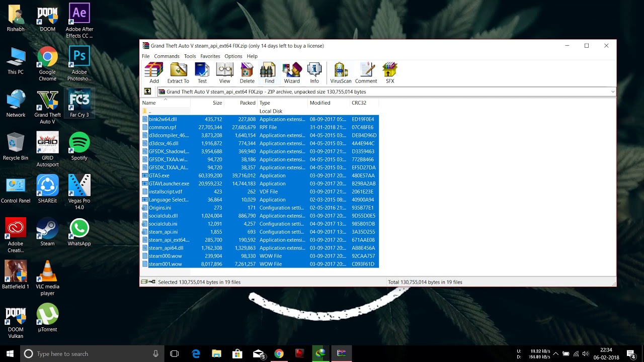The height and width of the screenshot is (362, 644).
Task: Click the Delete toolbar icon
Action: [x=247, y=73]
